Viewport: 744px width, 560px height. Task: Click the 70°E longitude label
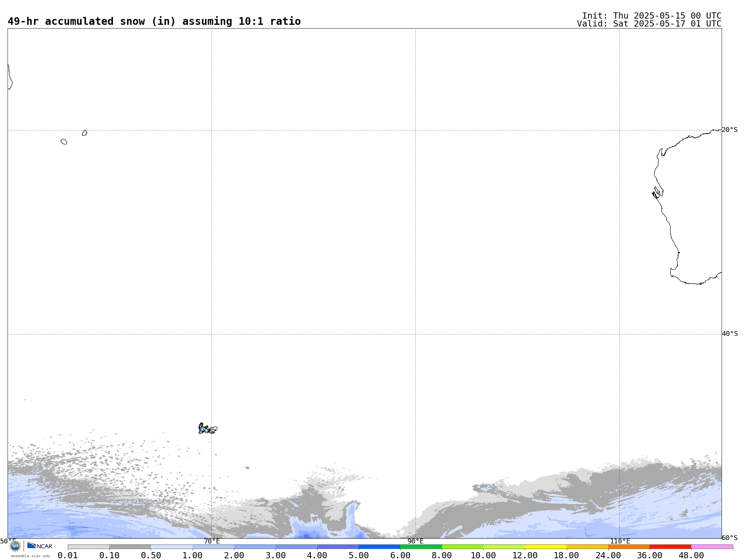point(212,541)
